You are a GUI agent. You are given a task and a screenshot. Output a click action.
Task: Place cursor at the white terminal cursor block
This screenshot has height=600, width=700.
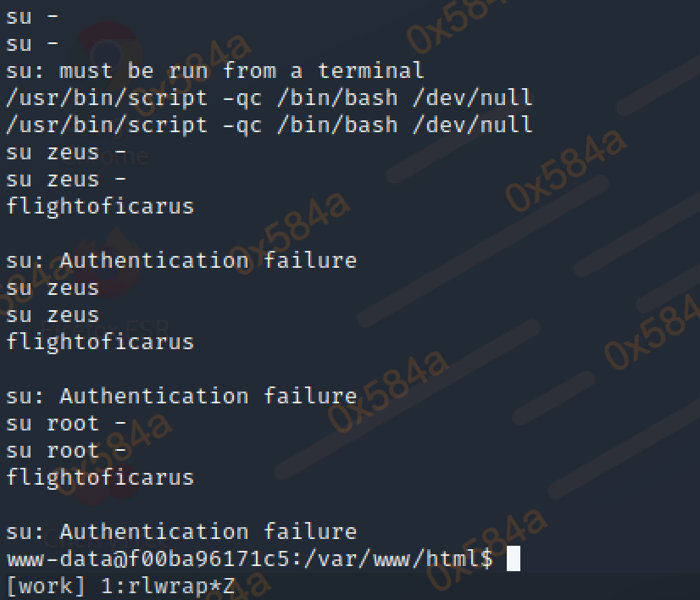coord(513,559)
